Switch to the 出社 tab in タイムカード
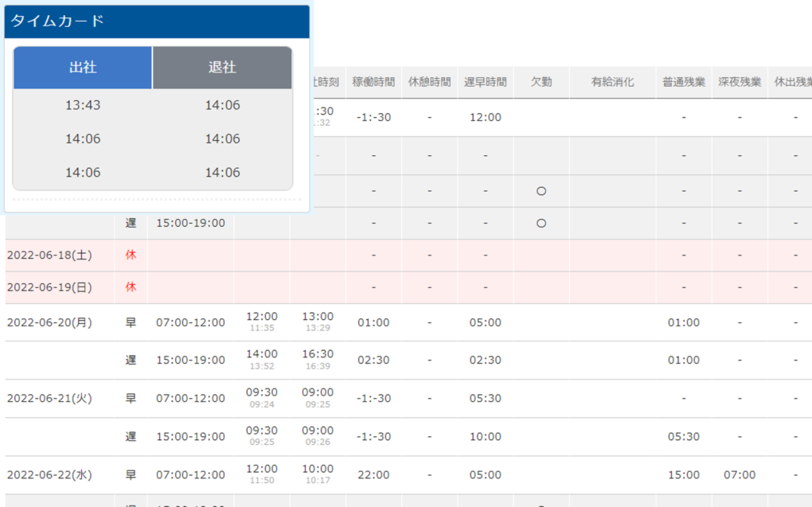Screen dimensions: 812x507 coord(83,68)
